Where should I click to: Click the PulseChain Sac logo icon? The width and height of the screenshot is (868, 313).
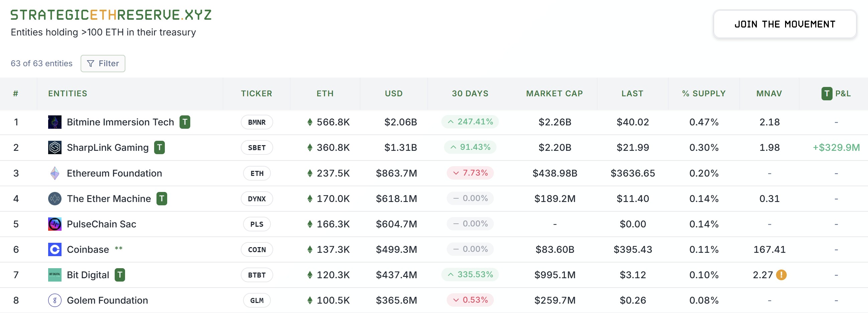coord(55,224)
